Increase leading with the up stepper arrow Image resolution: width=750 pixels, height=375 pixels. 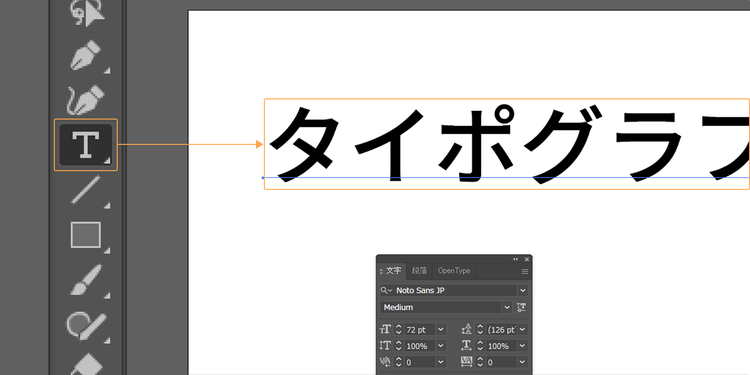[480, 327]
